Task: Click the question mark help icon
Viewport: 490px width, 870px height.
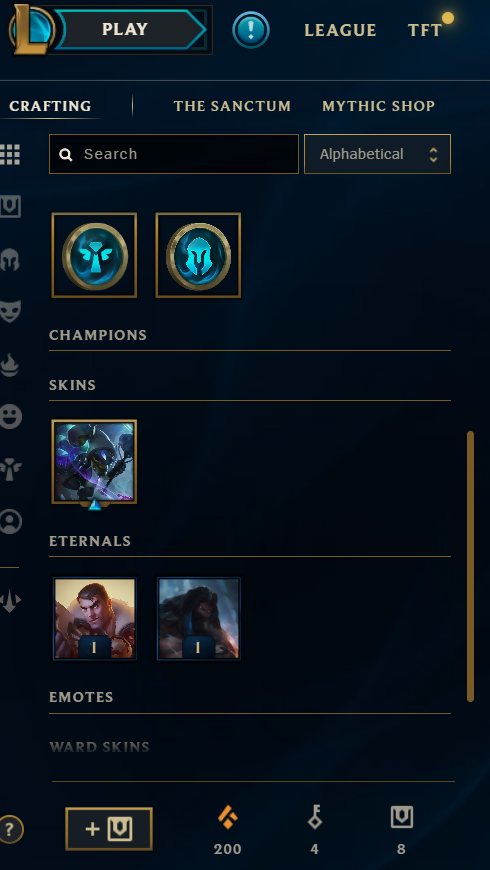Action: tap(11, 829)
